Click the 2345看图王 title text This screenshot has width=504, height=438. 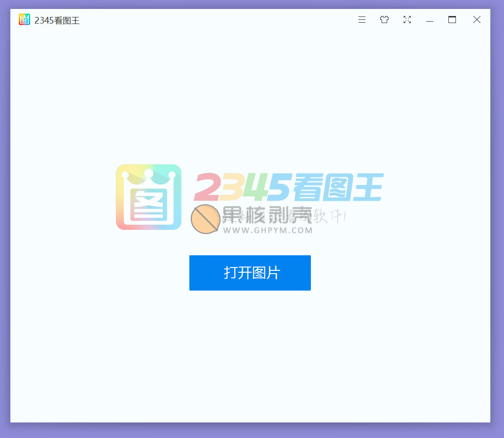coord(57,20)
